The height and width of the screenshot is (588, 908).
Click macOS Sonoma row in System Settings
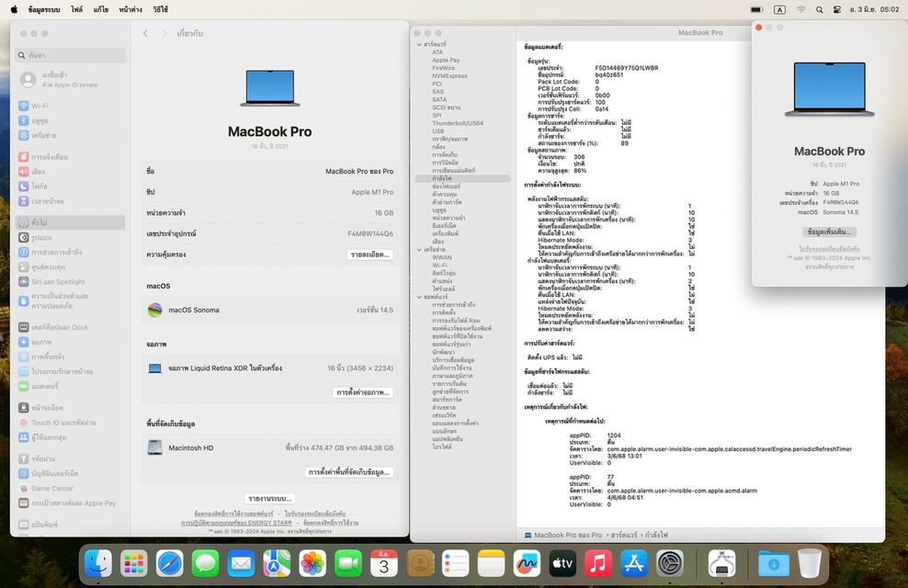coord(270,311)
